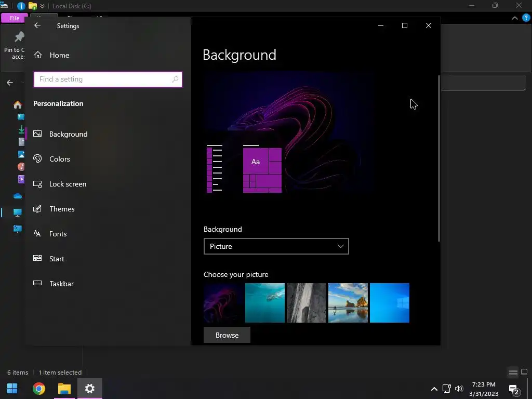Select Videos in Explorer navigation pane

(21, 179)
